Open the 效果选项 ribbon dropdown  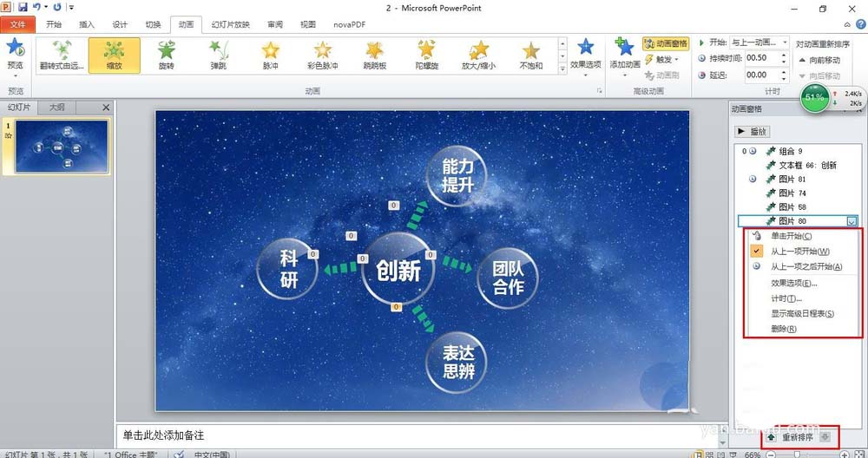(586, 54)
